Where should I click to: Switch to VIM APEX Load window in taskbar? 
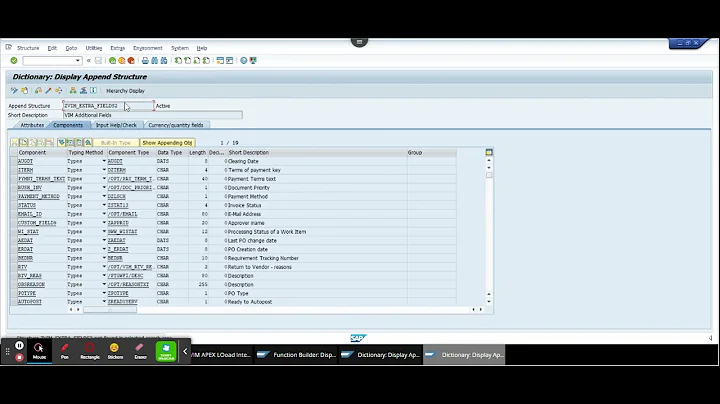tap(220, 354)
